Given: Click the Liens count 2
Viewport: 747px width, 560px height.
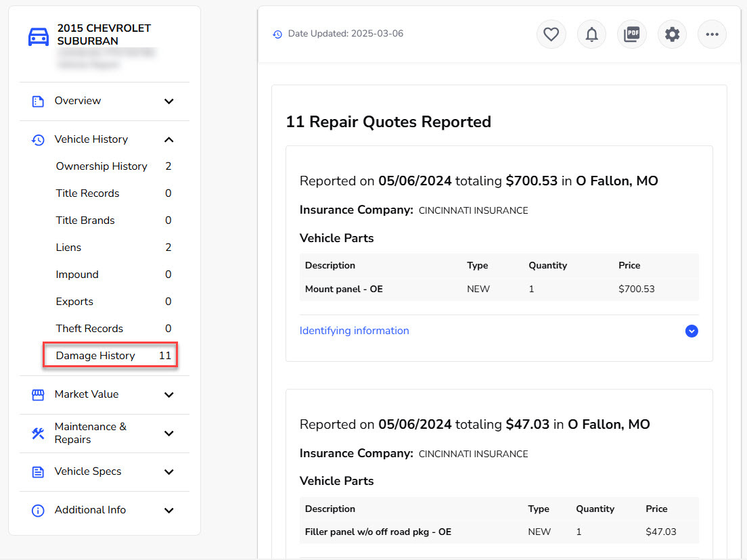Looking at the screenshot, I should point(168,248).
